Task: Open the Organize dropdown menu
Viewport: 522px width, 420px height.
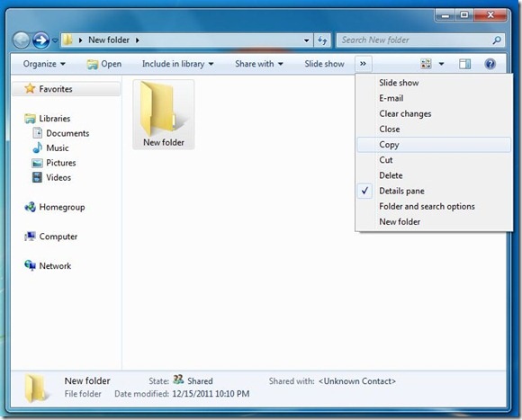Action: tap(44, 64)
